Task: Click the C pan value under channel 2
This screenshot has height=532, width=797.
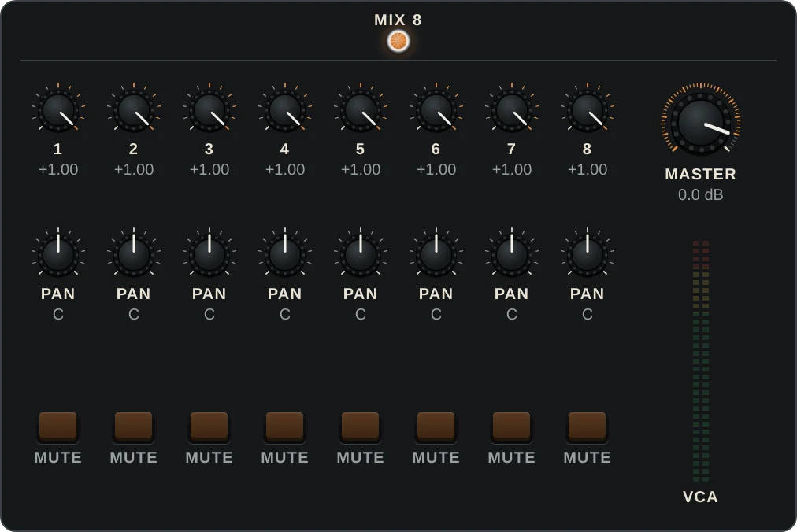Action: click(134, 315)
